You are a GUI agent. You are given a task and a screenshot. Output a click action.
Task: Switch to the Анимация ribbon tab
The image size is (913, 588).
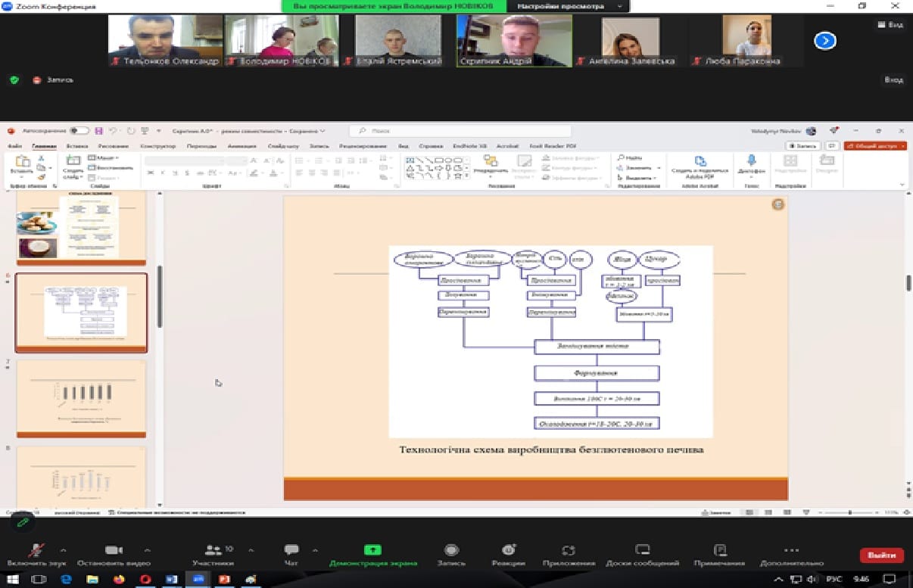coord(241,146)
